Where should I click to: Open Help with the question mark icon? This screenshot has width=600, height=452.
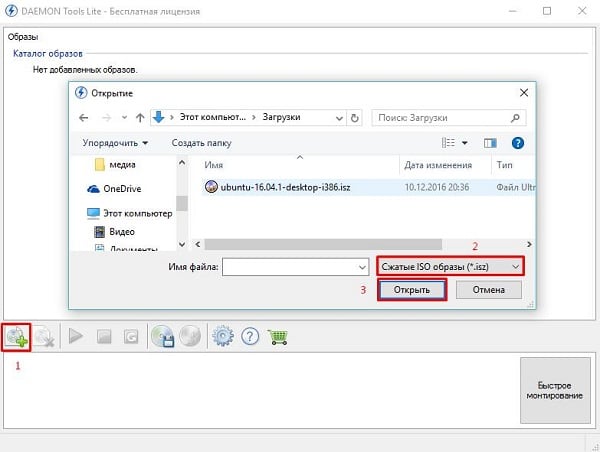point(251,337)
